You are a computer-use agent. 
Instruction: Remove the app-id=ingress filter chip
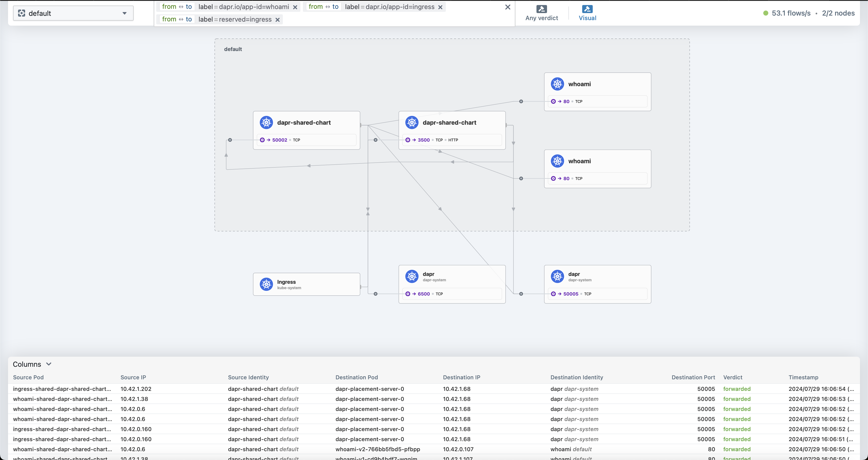tap(440, 7)
